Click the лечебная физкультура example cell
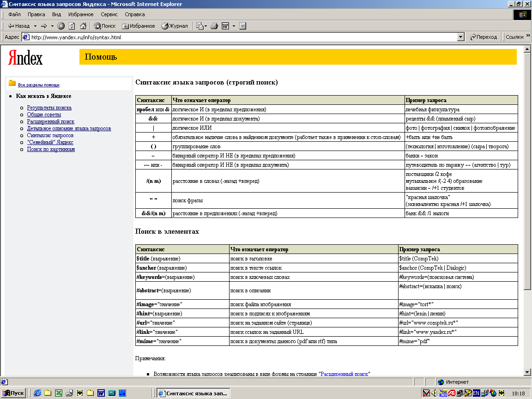This screenshot has width=532, height=399. (461, 109)
